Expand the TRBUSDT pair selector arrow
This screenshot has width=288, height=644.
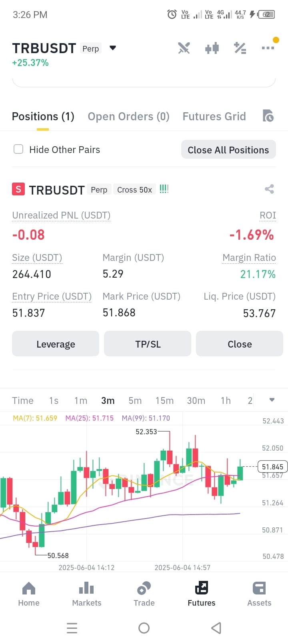point(113,48)
